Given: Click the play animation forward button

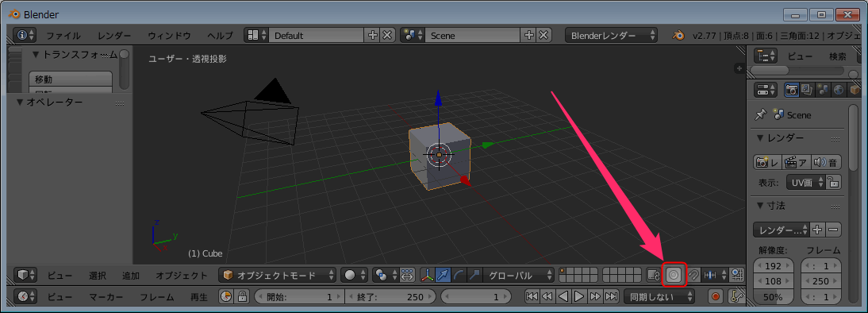Looking at the screenshot, I should tap(579, 297).
